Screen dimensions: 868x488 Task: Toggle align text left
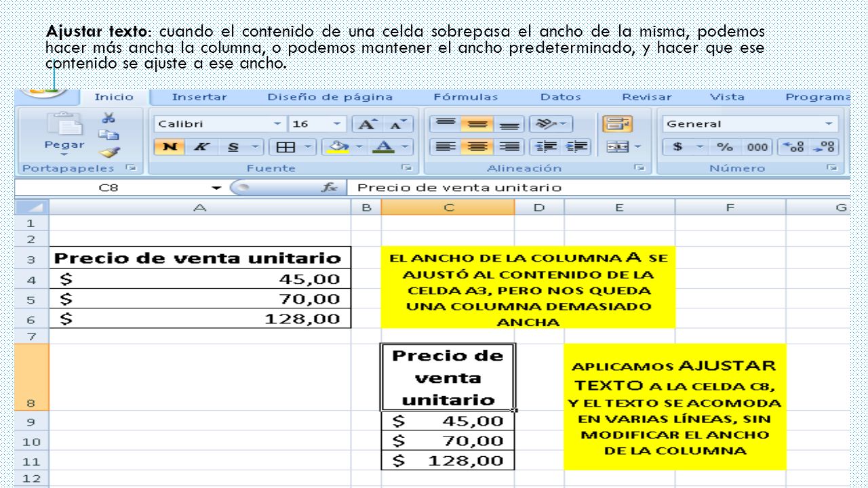[x=446, y=146]
